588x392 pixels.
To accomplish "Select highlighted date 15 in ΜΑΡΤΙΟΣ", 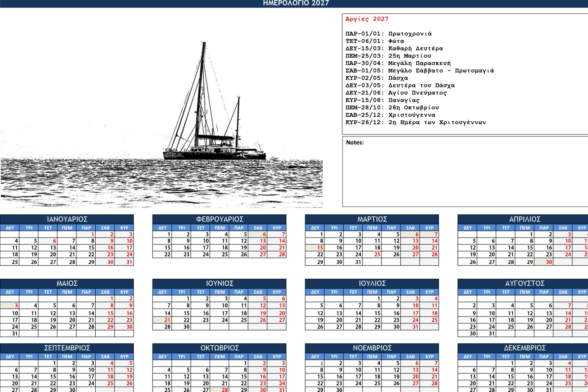I will click(320, 248).
